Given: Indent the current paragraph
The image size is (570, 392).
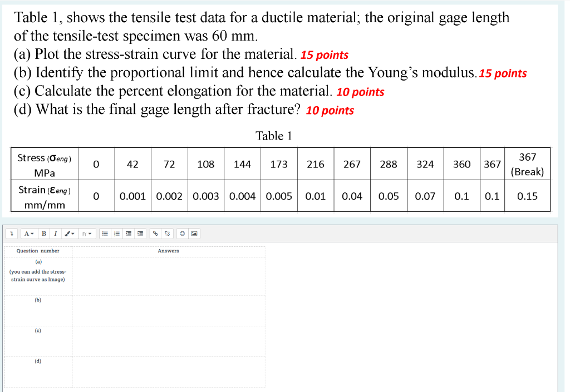Looking at the screenshot, I should [140, 234].
